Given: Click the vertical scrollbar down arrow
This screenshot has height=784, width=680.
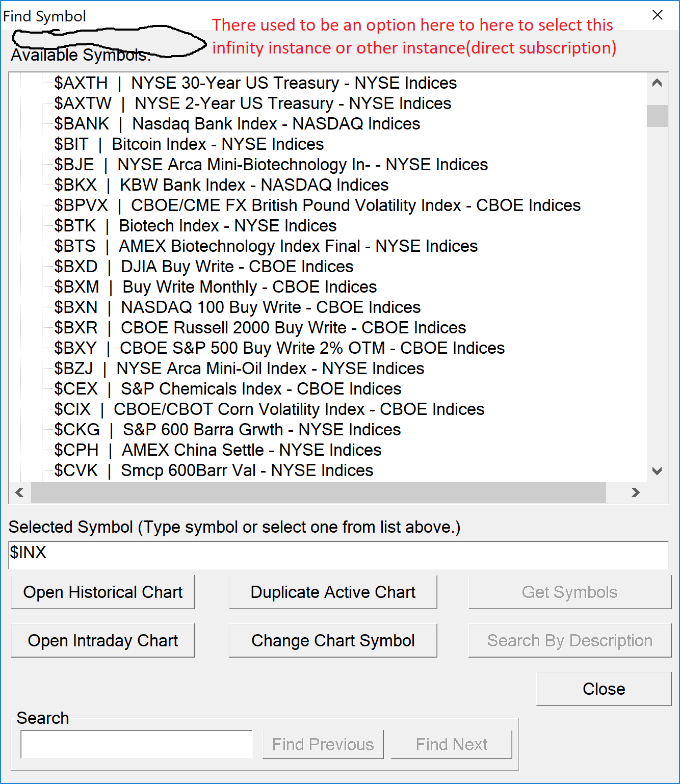Looking at the screenshot, I should pos(657,471).
